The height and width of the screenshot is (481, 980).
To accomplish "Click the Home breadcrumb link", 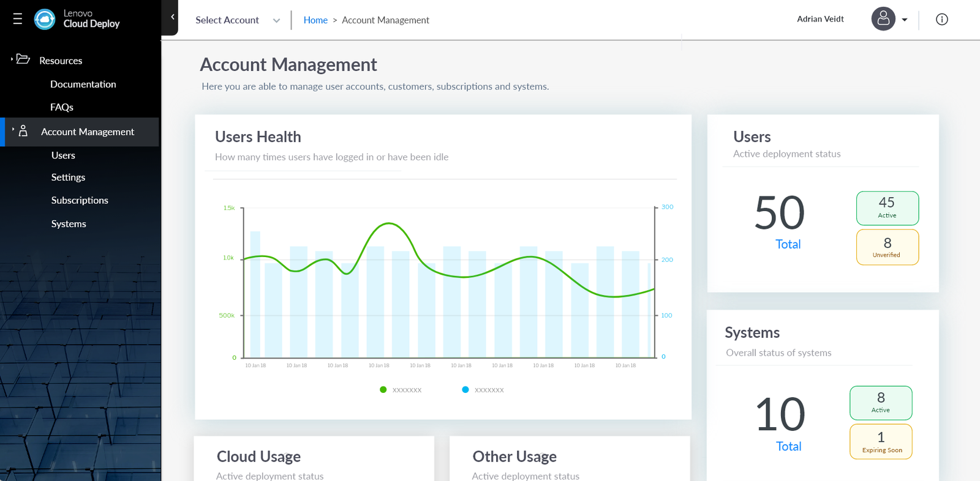I will (x=315, y=20).
